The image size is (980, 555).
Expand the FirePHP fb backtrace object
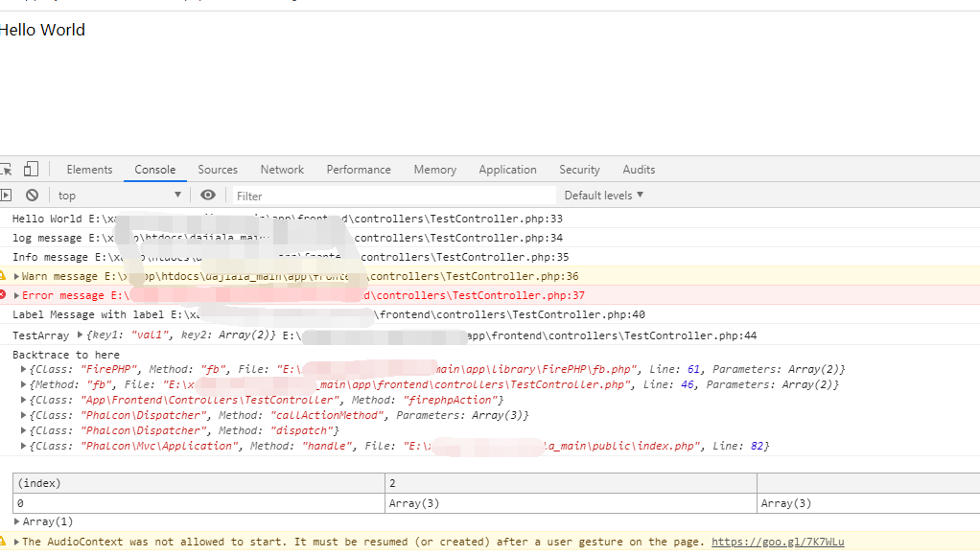[24, 370]
